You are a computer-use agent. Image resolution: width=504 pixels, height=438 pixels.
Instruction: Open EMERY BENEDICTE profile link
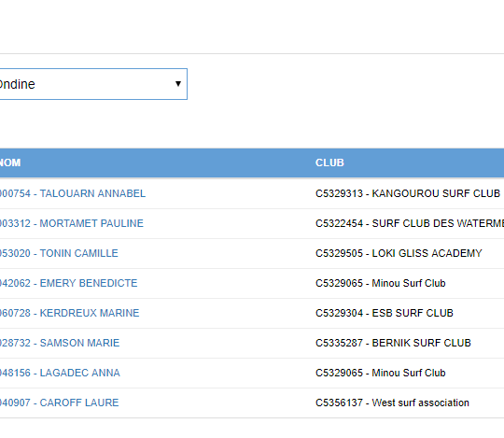coord(68,283)
